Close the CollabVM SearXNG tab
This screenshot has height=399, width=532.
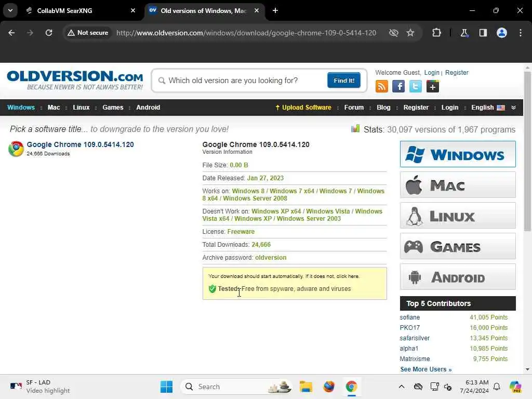click(133, 10)
